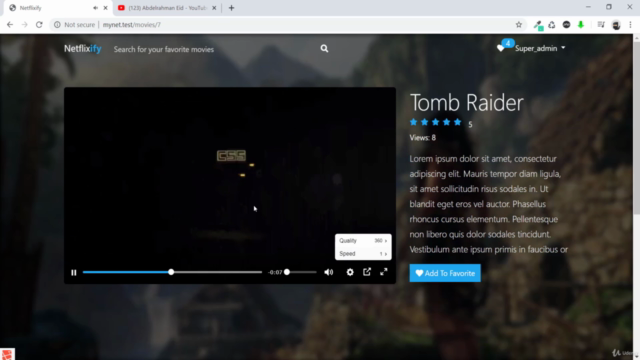Rate the movie with the fifth star
The height and width of the screenshot is (360, 640).
coord(458,122)
